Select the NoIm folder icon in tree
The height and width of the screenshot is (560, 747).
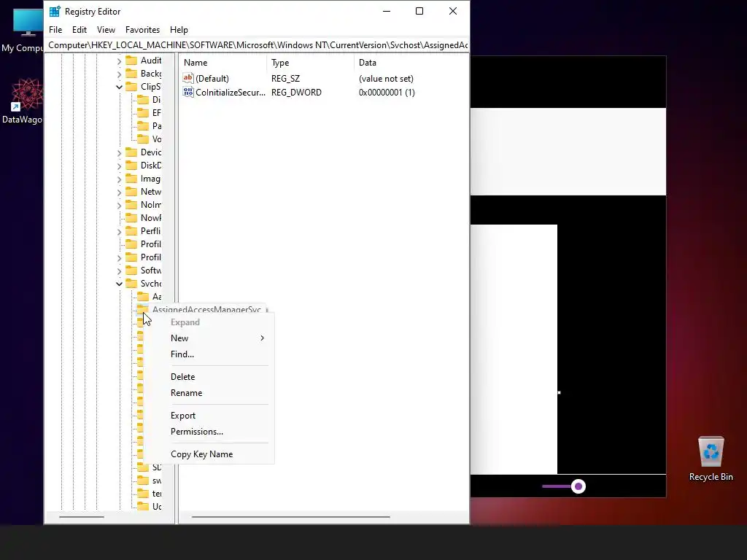[x=131, y=205]
